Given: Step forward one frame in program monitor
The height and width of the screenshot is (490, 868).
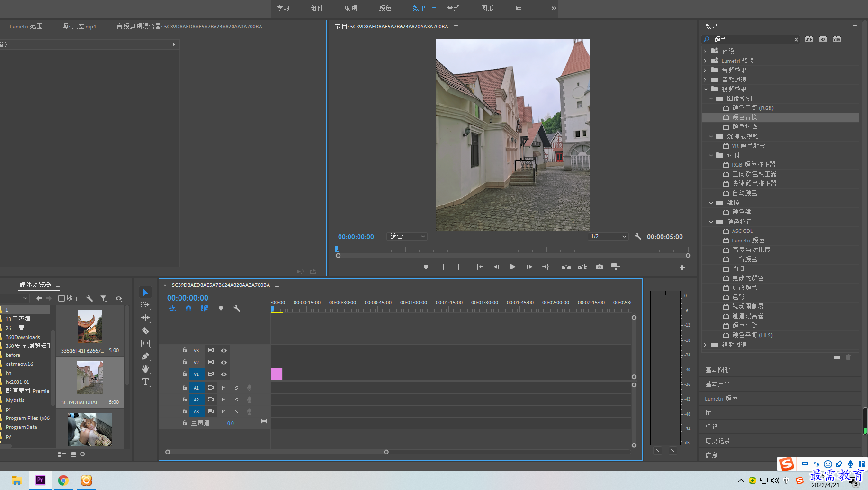Looking at the screenshot, I should [x=529, y=267].
